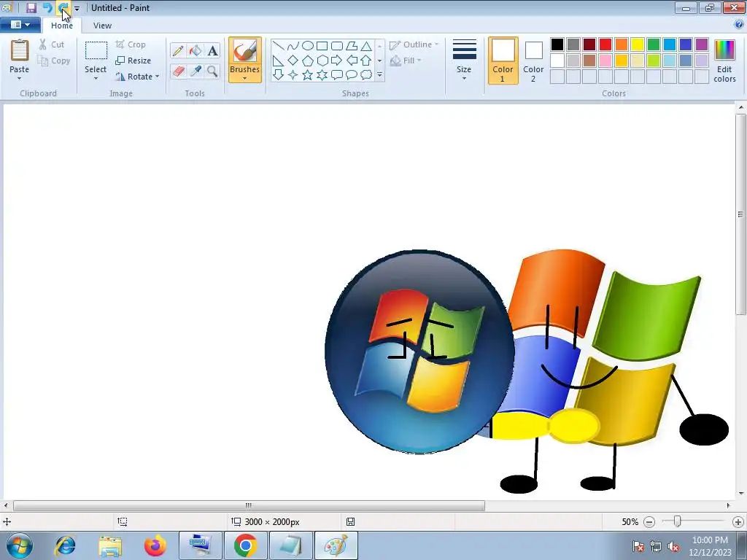Pick the red color swatch

coord(605,44)
